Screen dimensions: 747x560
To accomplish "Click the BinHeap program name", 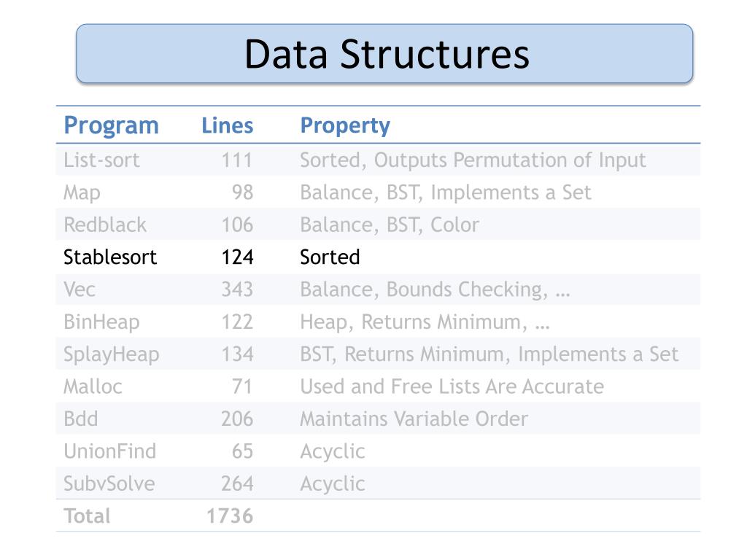I will coord(101,322).
